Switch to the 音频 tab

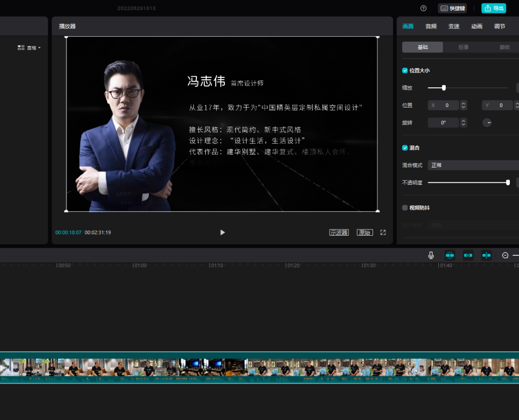coord(431,26)
